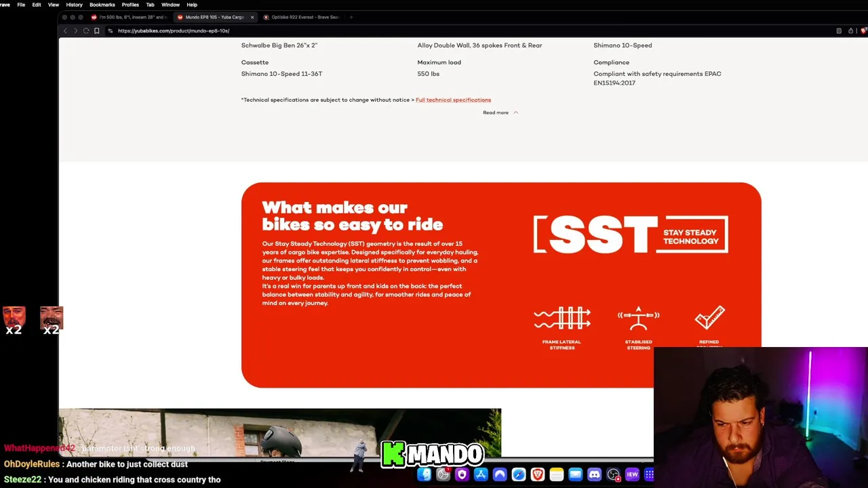Open Discord in the Dock
Viewport: 868px width, 488px height.
[x=595, y=474]
